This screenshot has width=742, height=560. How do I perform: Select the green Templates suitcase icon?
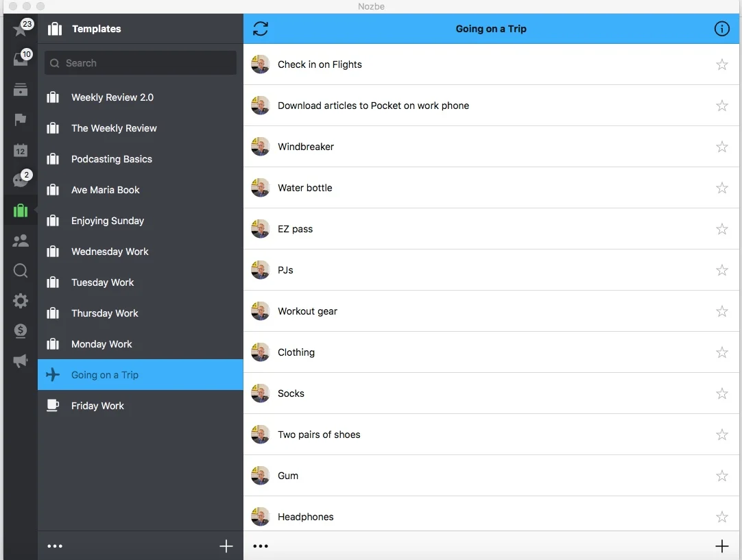tap(21, 210)
